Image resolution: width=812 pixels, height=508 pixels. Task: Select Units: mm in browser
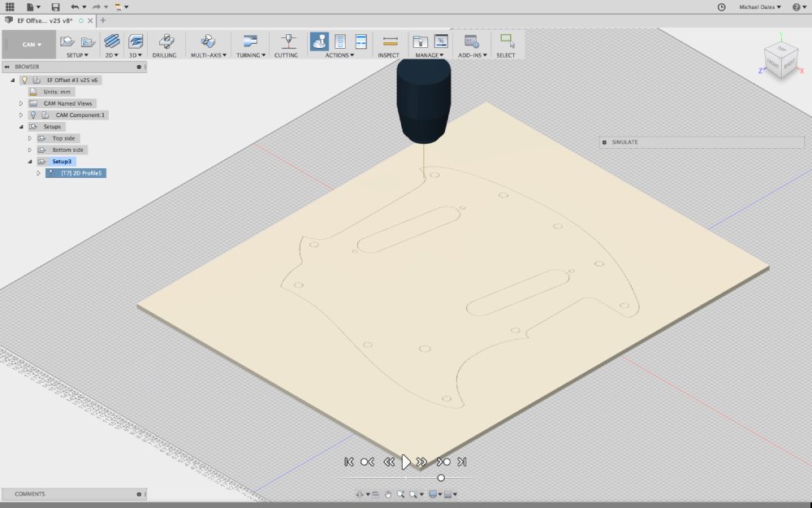tap(57, 92)
